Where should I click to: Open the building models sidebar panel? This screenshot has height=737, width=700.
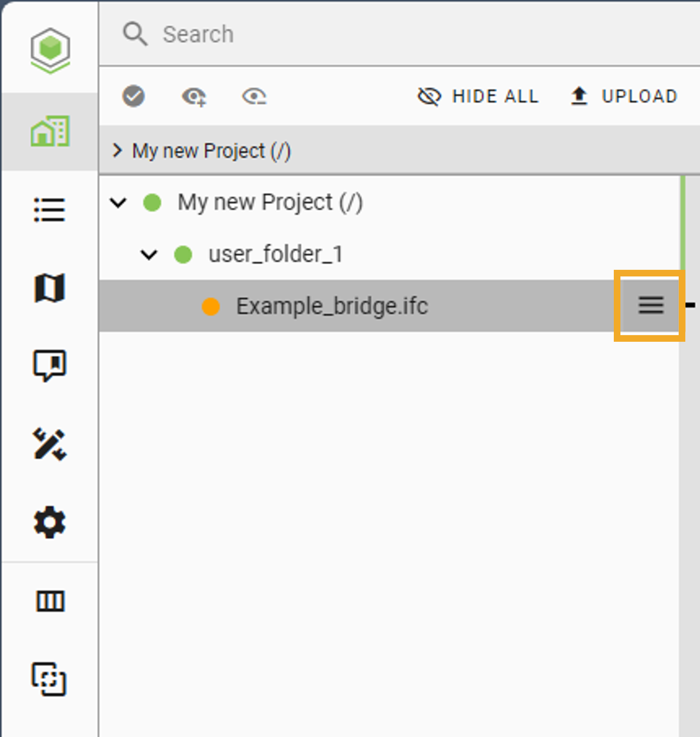pyautogui.click(x=50, y=131)
